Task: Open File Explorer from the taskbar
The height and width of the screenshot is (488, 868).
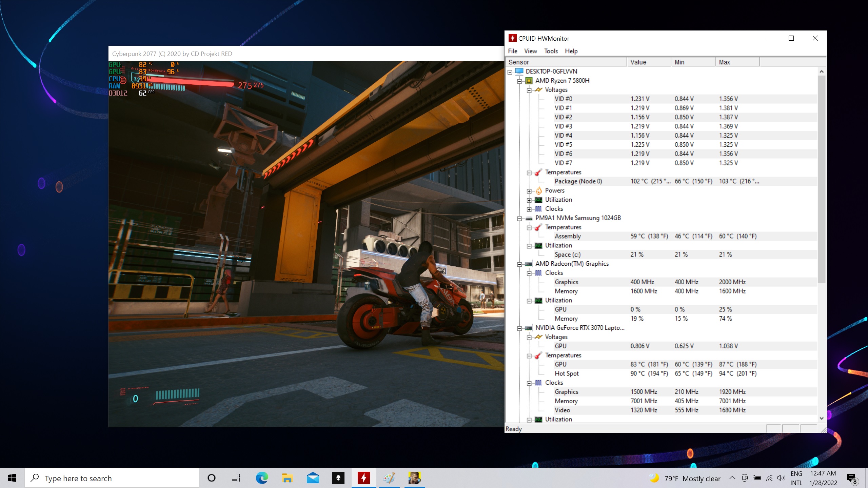Action: click(287, 478)
